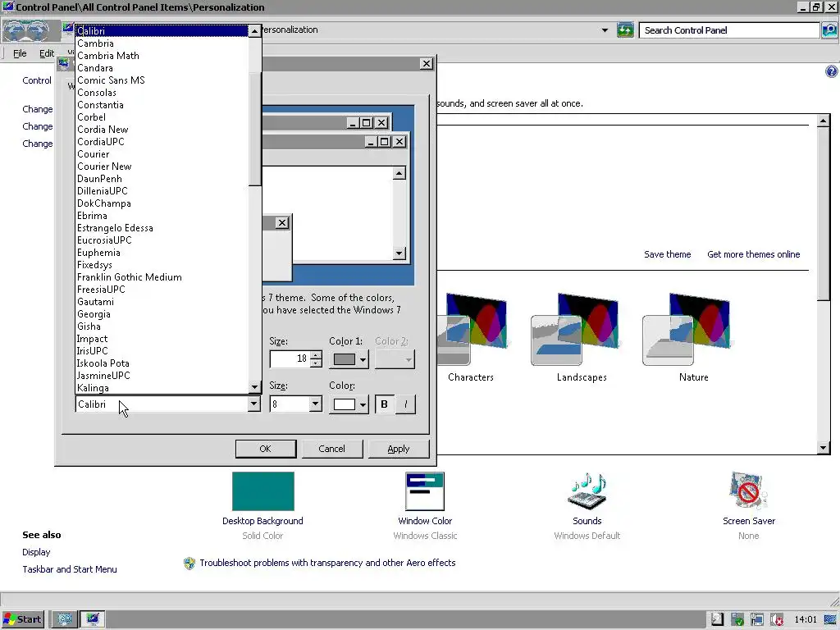Viewport: 840px width, 630px height.
Task: Open the Start menu
Action: pos(22,619)
